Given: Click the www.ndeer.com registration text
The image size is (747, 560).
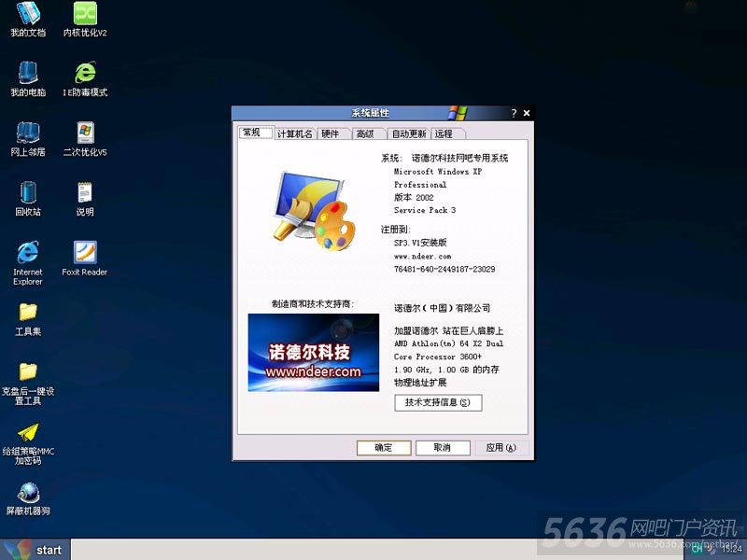Looking at the screenshot, I should point(423,256).
